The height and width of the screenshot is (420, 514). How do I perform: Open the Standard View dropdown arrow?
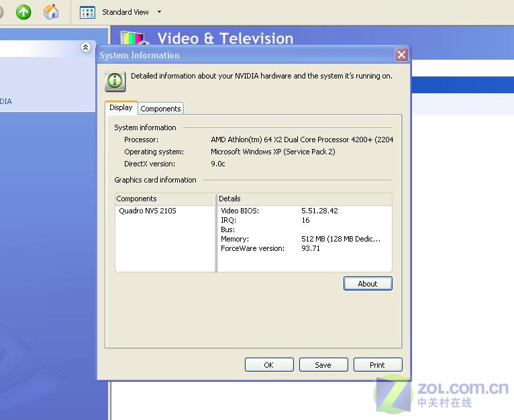159,12
